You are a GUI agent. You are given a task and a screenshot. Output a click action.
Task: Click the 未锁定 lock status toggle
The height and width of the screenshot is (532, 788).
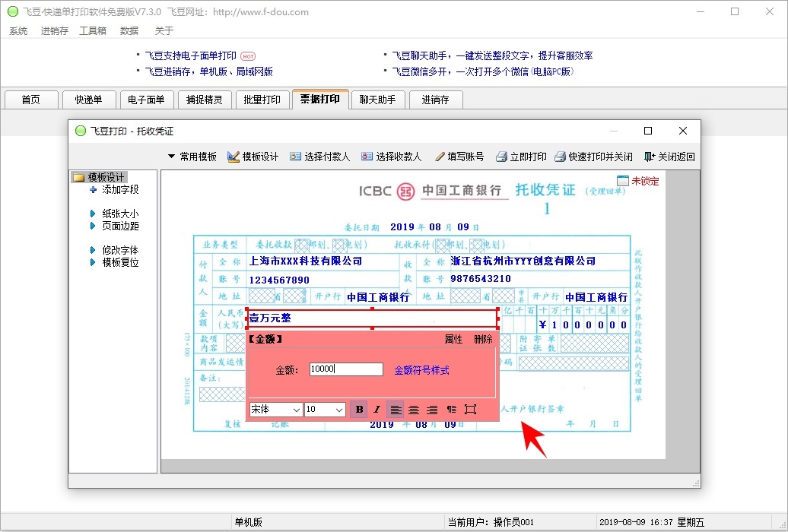pos(637,181)
